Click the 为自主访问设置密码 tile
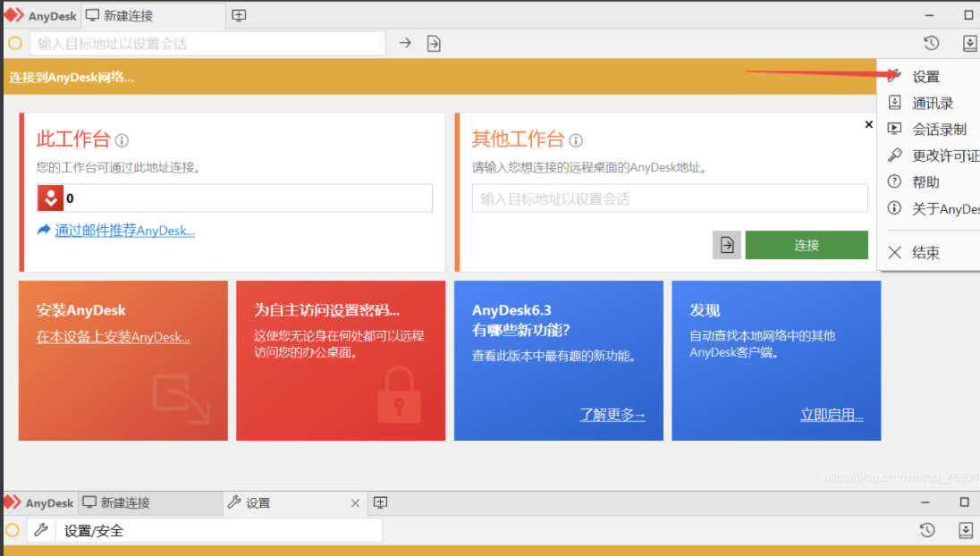This screenshot has height=556, width=980. click(x=341, y=360)
